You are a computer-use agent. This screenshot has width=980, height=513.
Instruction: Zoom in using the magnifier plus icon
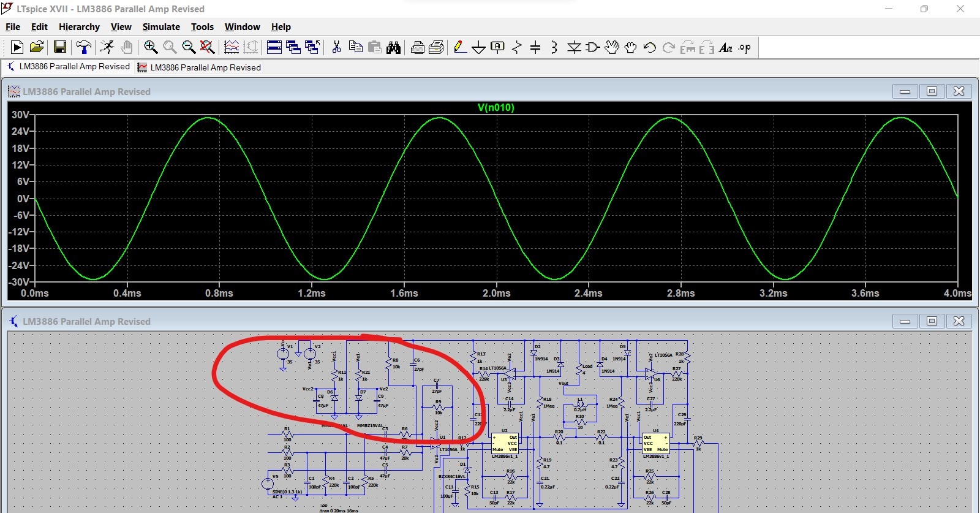point(151,47)
